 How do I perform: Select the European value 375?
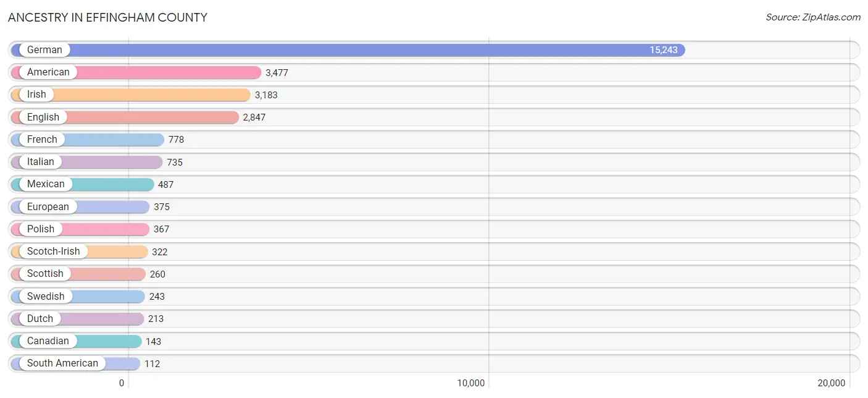[x=162, y=207]
